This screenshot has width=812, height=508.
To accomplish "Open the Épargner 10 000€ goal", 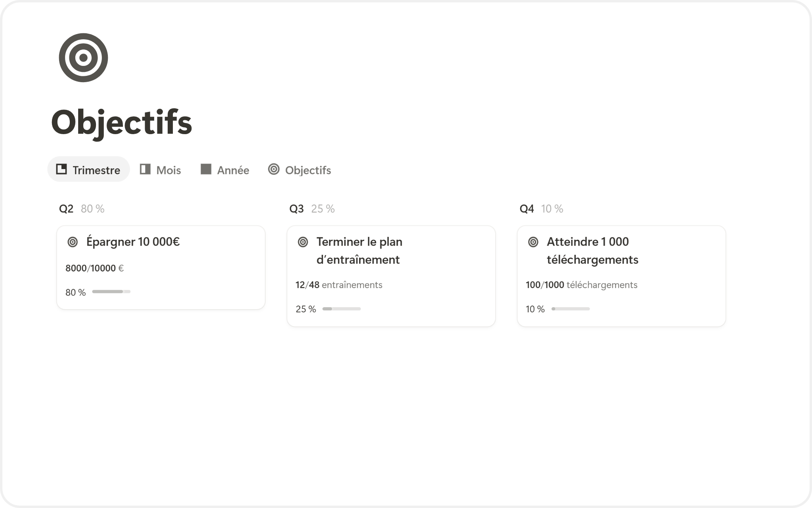I will point(133,242).
